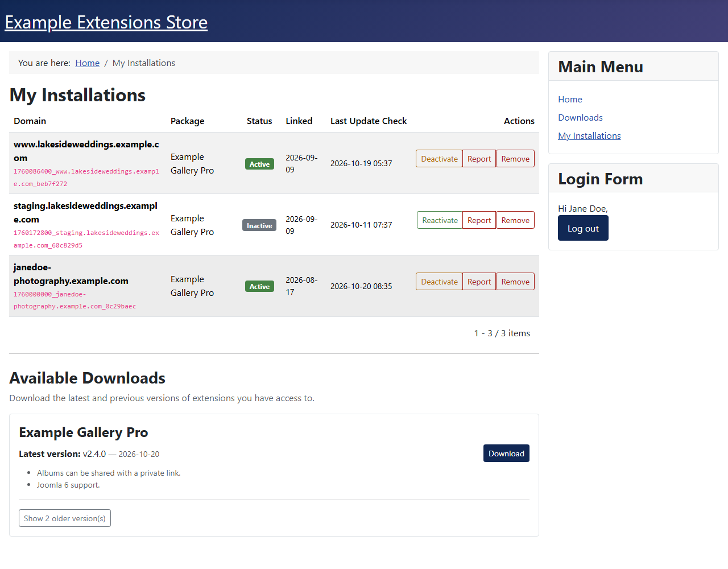The image size is (728, 569).
Task: Click the Status column header
Action: pyautogui.click(x=259, y=121)
